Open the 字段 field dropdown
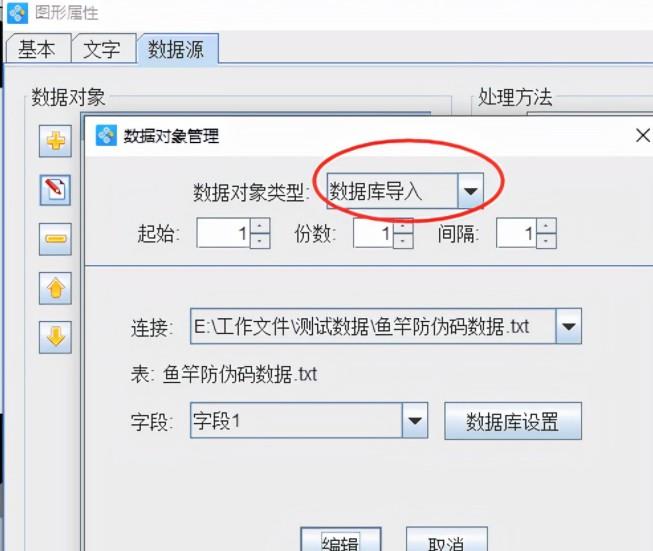 tap(415, 420)
